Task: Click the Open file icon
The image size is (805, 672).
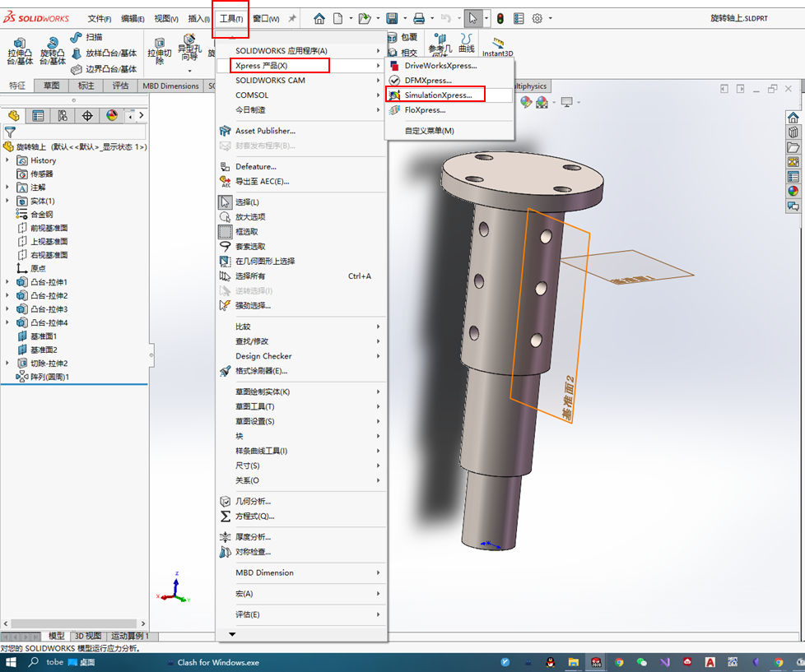Action: pos(365,19)
